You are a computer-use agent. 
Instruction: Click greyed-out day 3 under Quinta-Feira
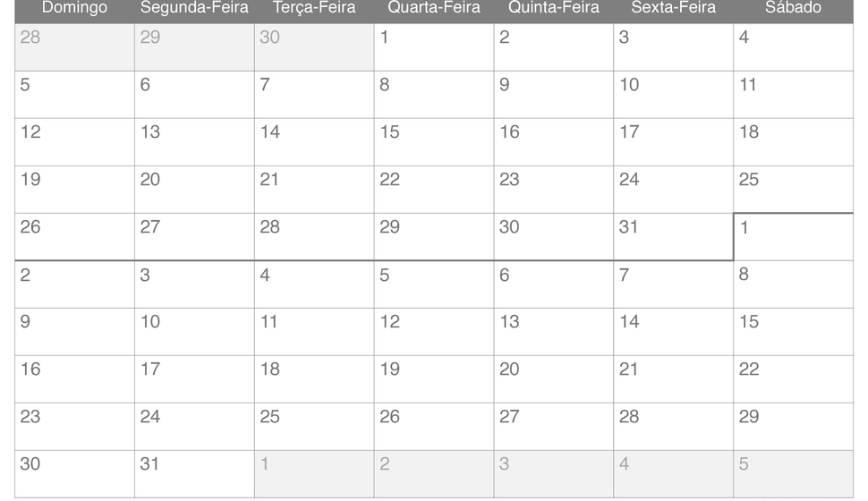(554, 474)
